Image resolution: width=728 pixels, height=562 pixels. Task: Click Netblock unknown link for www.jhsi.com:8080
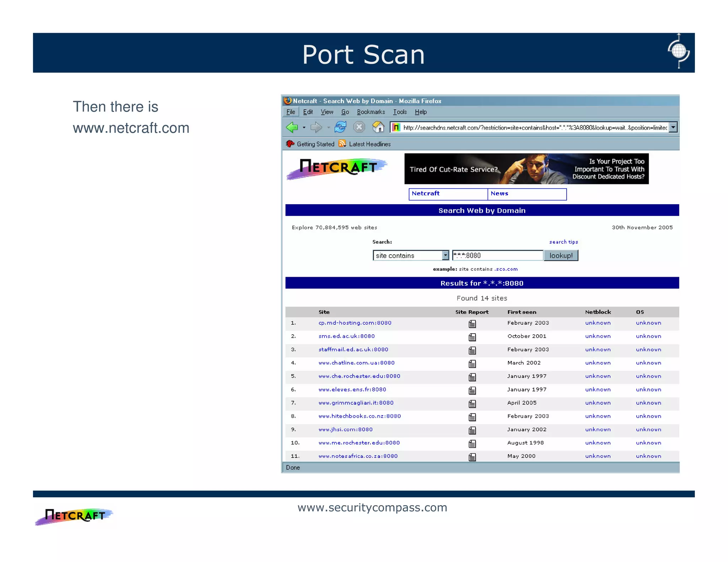pyautogui.click(x=598, y=429)
